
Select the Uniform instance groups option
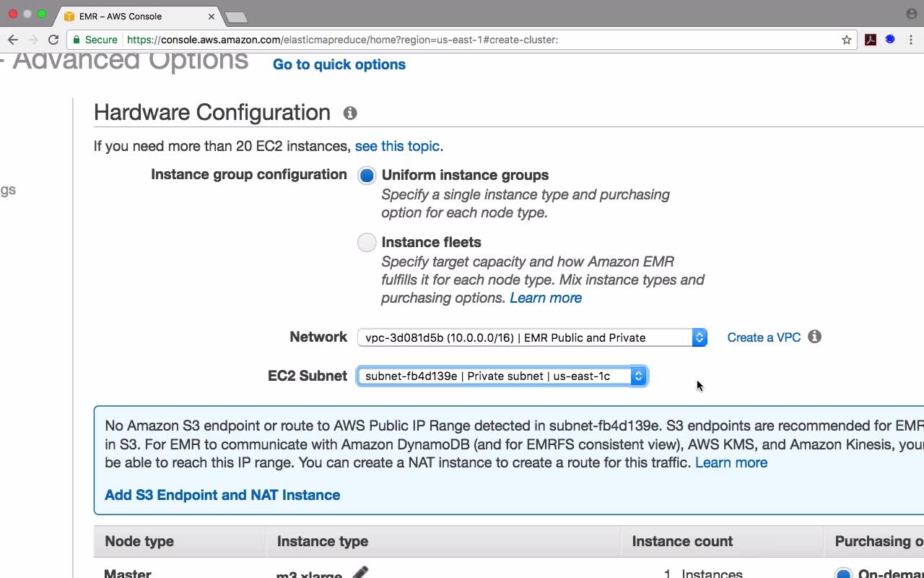coord(367,176)
